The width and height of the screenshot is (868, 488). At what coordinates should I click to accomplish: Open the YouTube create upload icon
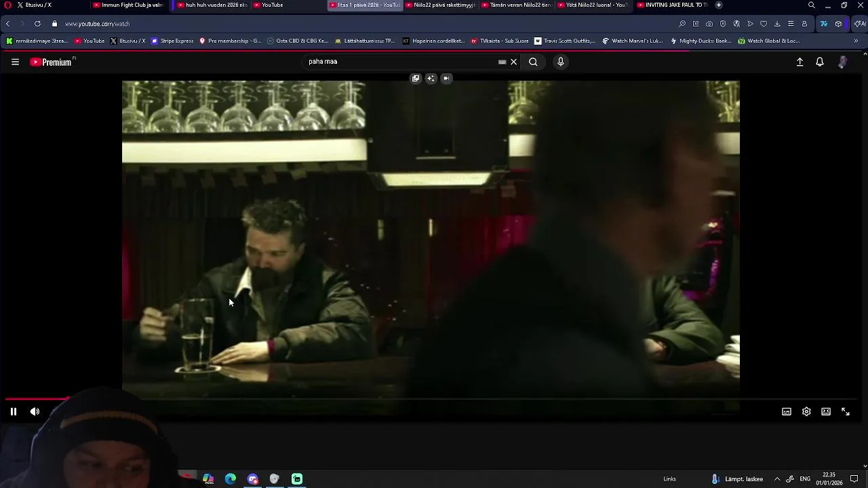pyautogui.click(x=800, y=62)
